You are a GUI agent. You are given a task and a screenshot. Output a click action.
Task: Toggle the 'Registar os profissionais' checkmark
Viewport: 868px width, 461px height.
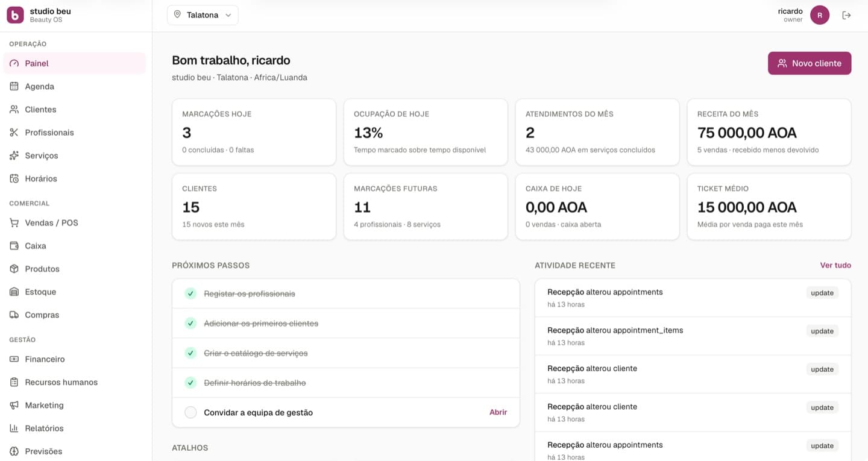pos(190,293)
